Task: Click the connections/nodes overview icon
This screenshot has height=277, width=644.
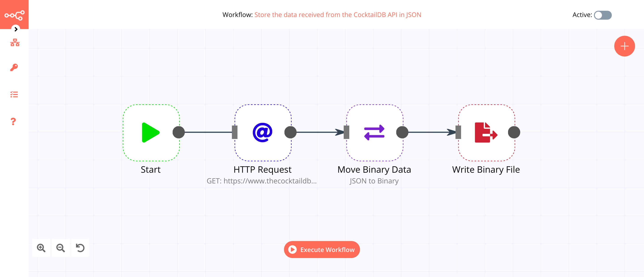Action: (x=14, y=43)
